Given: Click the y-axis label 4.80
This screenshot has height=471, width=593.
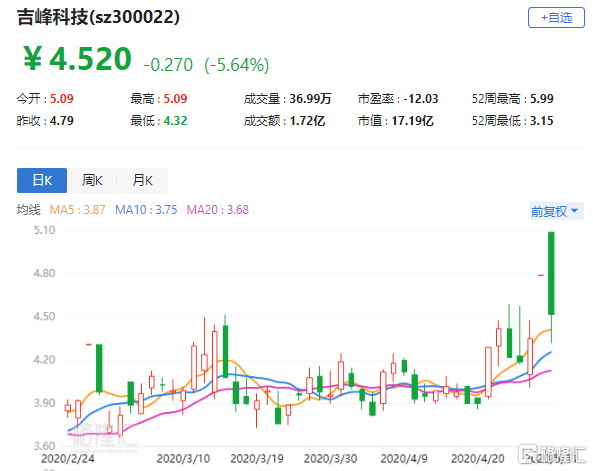Looking at the screenshot, I should (x=44, y=273).
